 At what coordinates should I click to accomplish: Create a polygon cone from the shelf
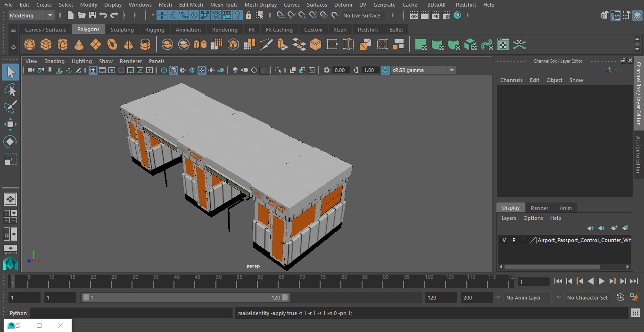coord(79,45)
